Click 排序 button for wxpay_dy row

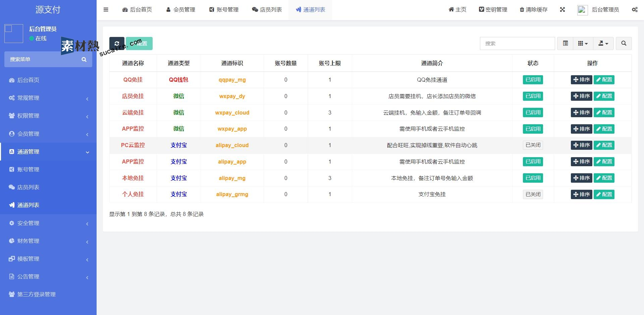(x=581, y=96)
